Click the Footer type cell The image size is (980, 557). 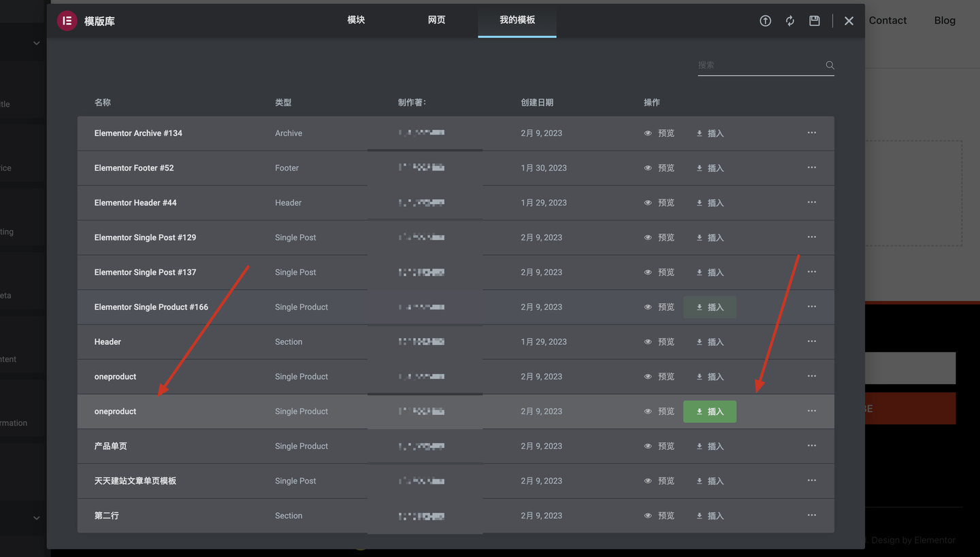point(287,168)
